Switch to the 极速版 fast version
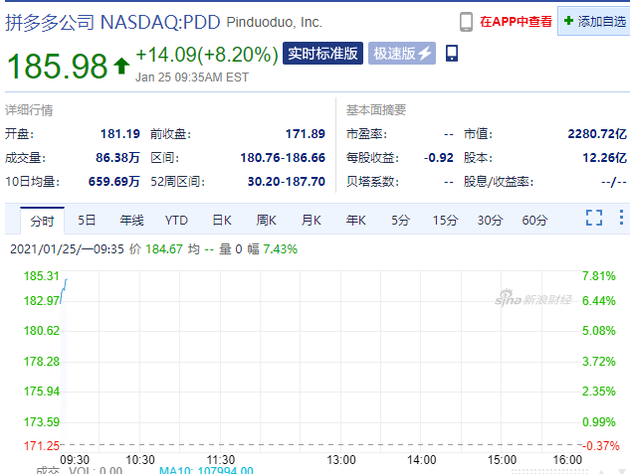Viewport: 630px width, 474px height. (402, 53)
